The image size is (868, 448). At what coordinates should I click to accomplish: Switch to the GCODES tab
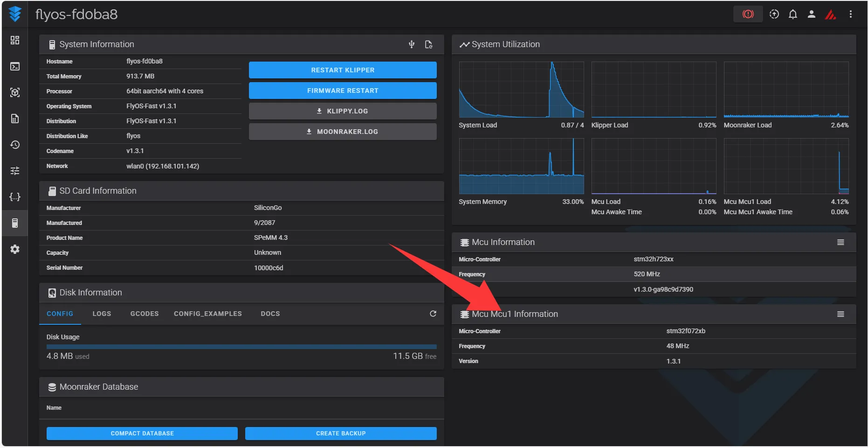[145, 314]
